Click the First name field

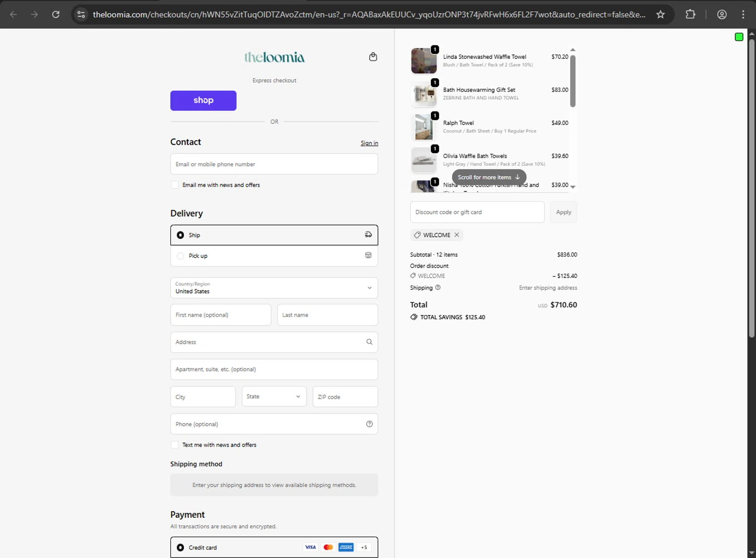click(x=221, y=315)
